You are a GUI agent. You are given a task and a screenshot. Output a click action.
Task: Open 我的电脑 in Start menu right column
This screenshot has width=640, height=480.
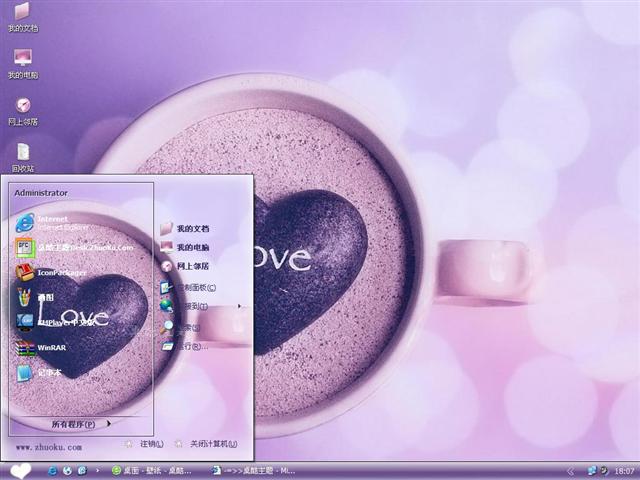tap(184, 247)
